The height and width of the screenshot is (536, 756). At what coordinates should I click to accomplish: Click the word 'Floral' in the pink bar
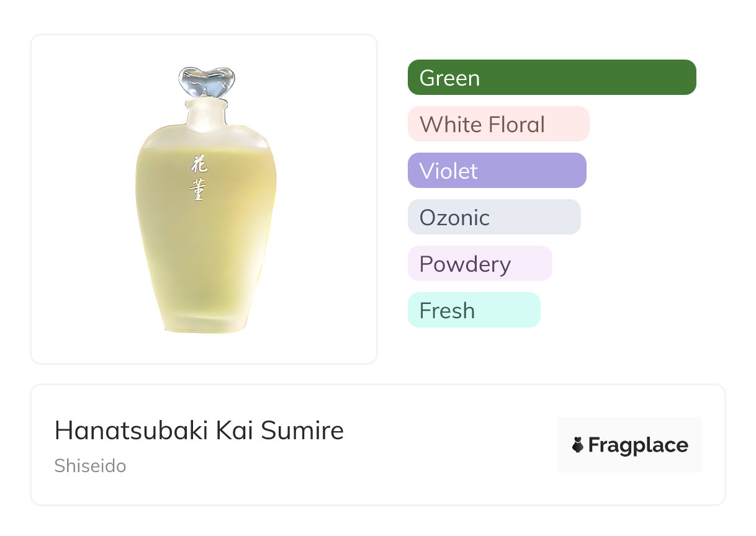coord(516,124)
